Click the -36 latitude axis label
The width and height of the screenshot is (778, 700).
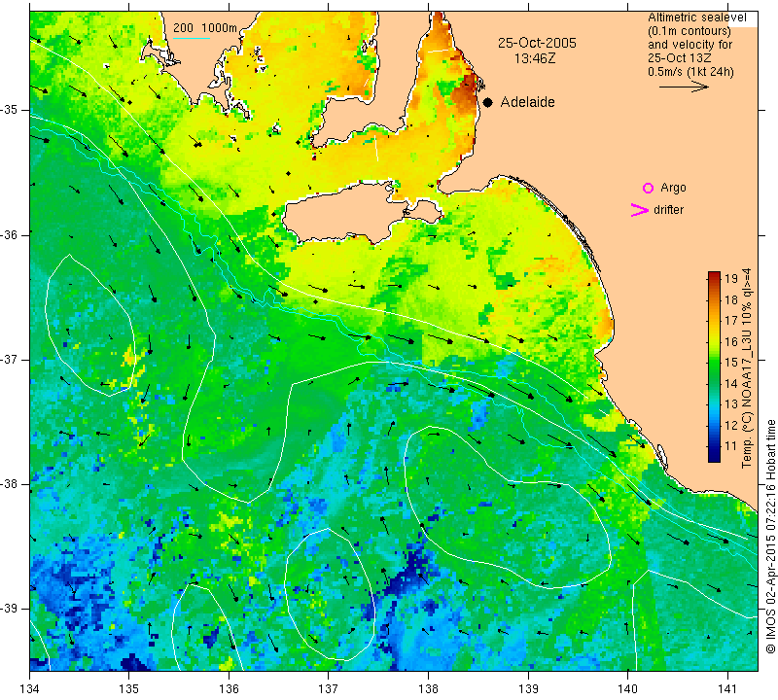point(9,234)
